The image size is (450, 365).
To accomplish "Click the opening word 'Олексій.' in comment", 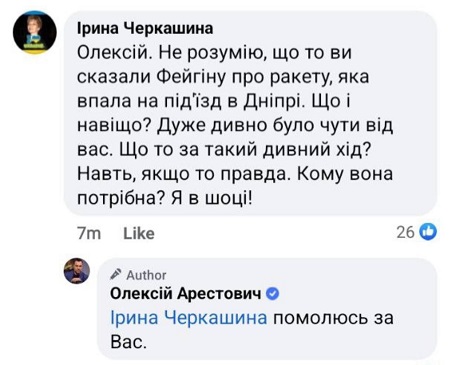I will 115,53.
